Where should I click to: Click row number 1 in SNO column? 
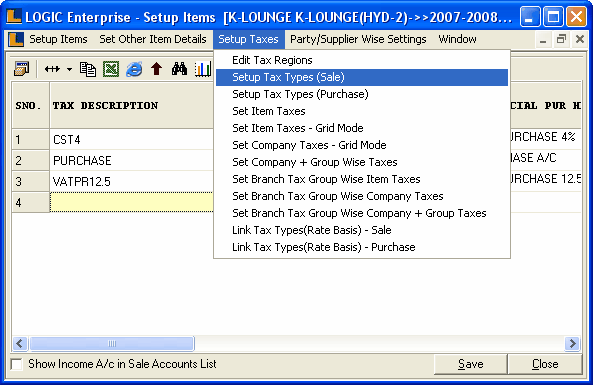pos(31,140)
